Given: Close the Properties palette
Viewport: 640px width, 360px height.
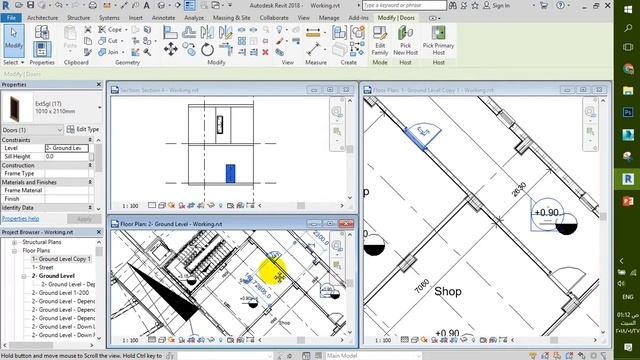Looking at the screenshot, I should coord(99,84).
